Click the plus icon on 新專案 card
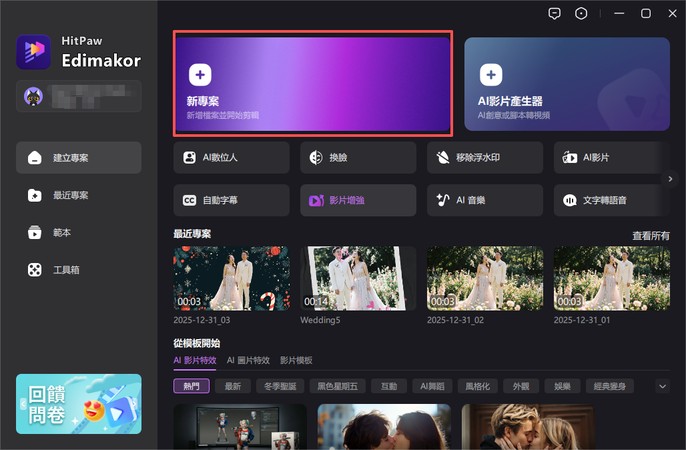The height and width of the screenshot is (450, 686). point(200,75)
